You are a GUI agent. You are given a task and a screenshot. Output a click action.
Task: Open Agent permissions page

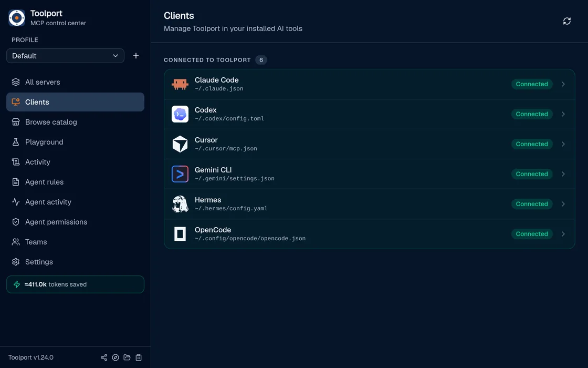tap(76, 222)
